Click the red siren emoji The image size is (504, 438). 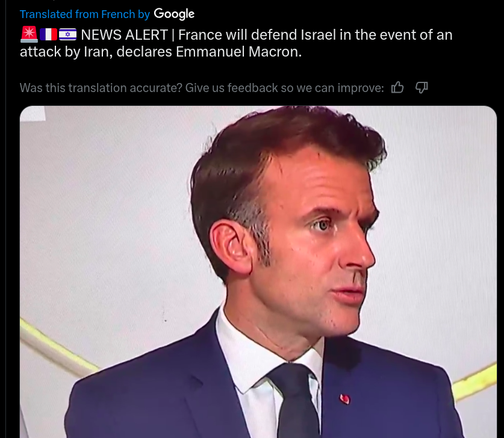pyautogui.click(x=30, y=34)
